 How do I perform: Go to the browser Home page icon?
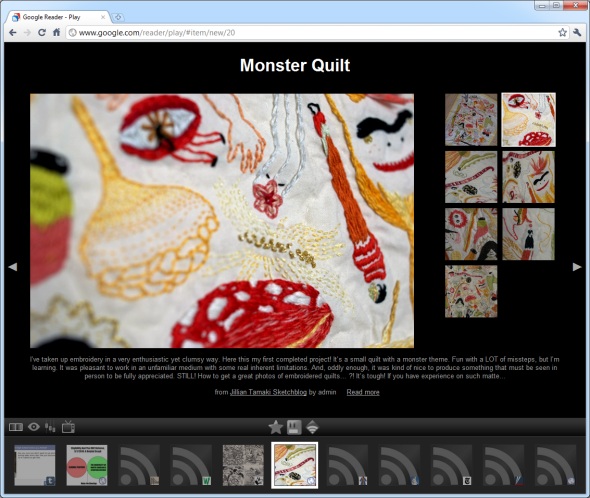(x=56, y=32)
